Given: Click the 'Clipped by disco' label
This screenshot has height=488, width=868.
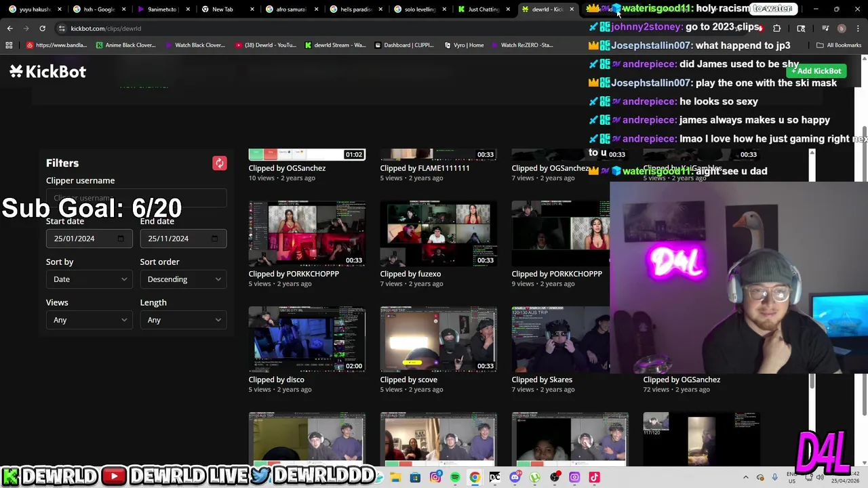Looking at the screenshot, I should point(276,380).
